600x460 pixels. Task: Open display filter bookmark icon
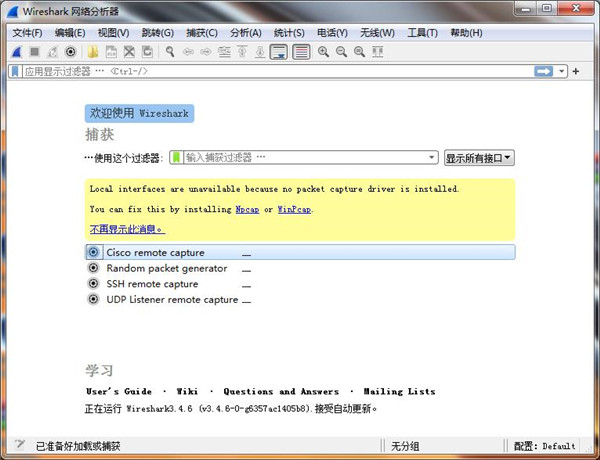(15, 71)
